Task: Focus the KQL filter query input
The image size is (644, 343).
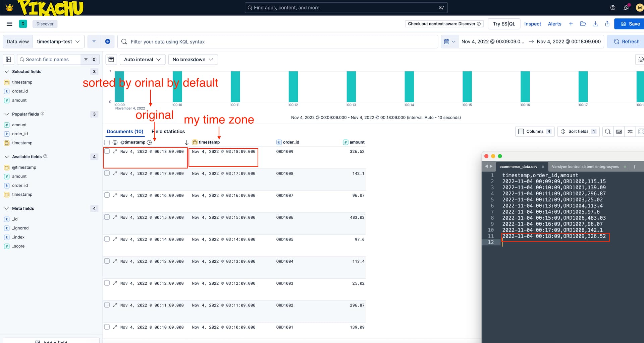Action: [278, 42]
